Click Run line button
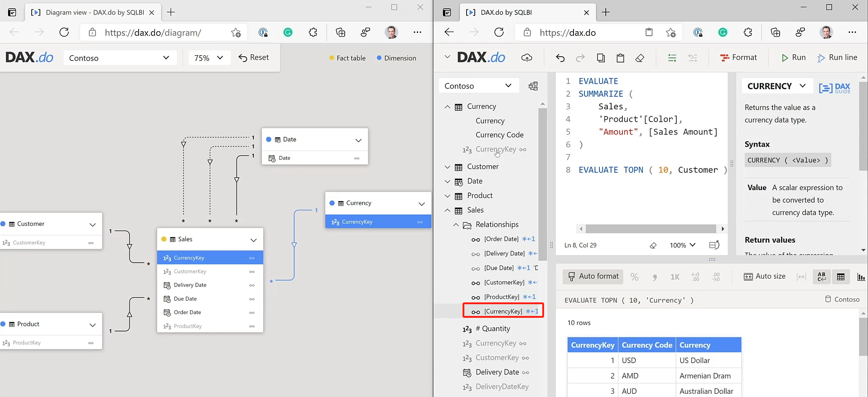Image resolution: width=868 pixels, height=397 pixels. pos(837,57)
